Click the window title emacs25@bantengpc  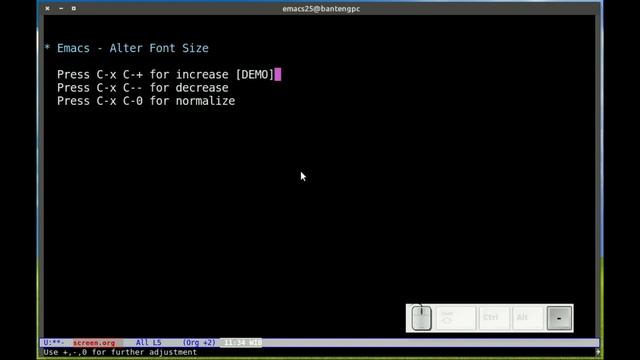[321, 9]
